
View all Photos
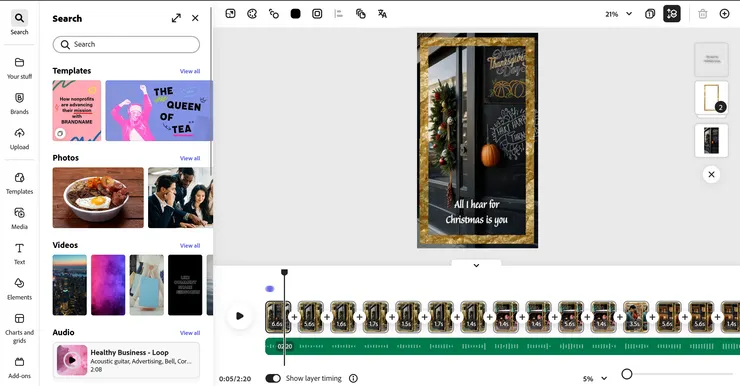pos(190,158)
